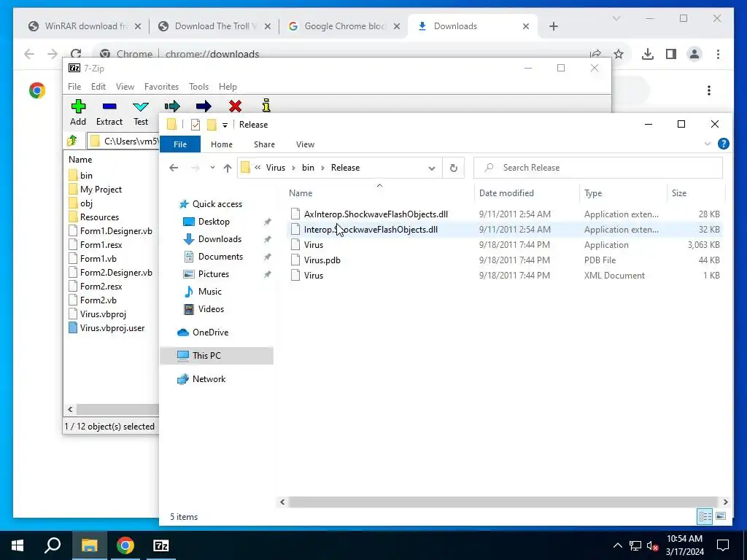Open the Favorites menu in 7-Zip
747x560 pixels.
(x=161, y=87)
